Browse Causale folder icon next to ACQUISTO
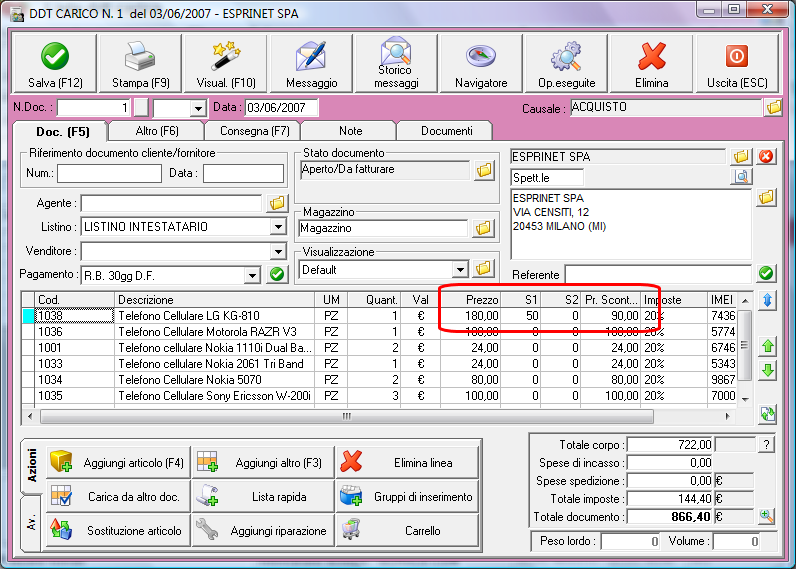This screenshot has width=796, height=569. click(774, 107)
